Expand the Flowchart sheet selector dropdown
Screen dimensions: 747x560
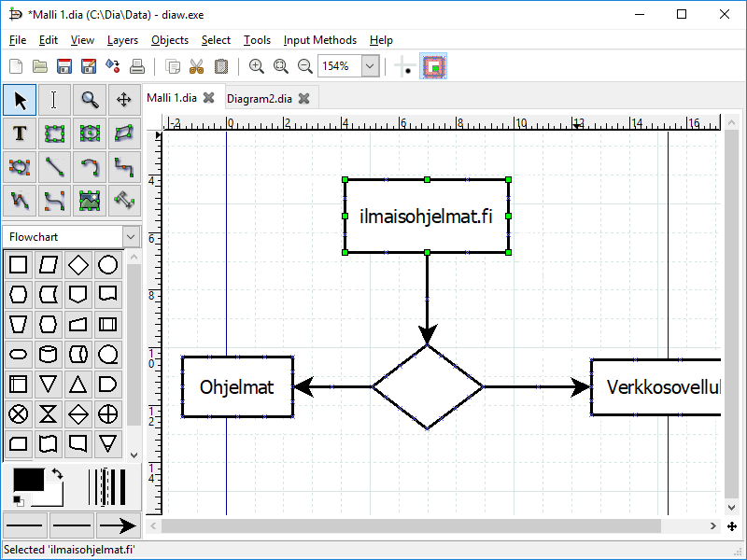tap(131, 237)
